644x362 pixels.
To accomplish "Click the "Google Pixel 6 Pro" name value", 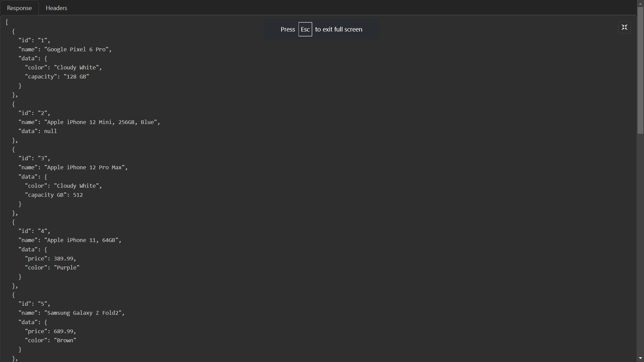I will tap(76, 49).
